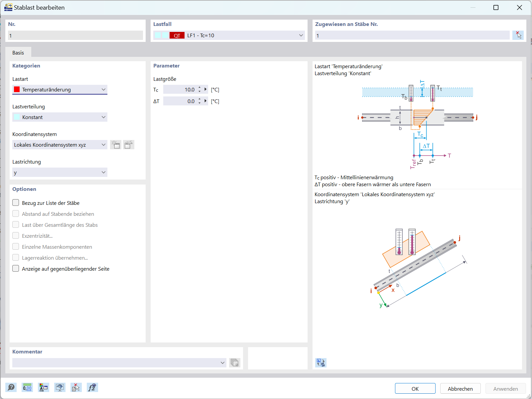
Task: Pick a coordinate system with the hand icon
Action: pyautogui.click(x=129, y=145)
